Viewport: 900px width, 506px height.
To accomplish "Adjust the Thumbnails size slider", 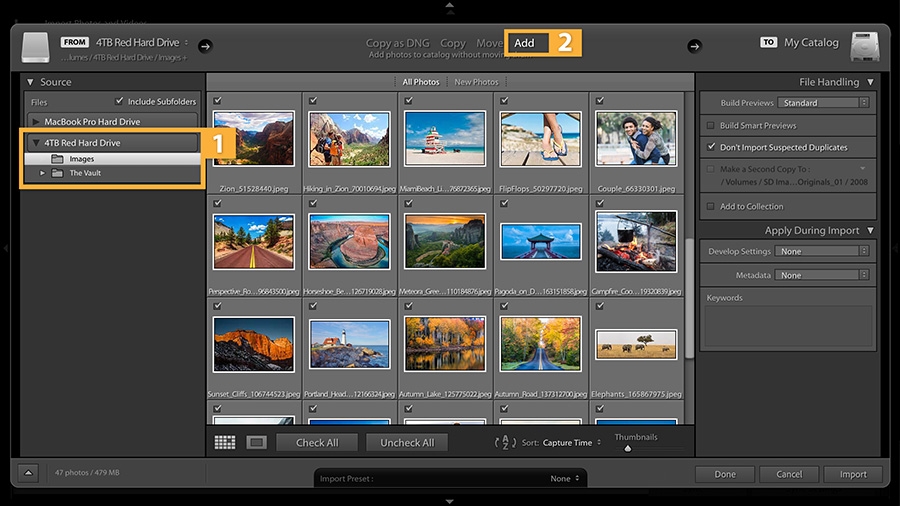I will [x=627, y=448].
